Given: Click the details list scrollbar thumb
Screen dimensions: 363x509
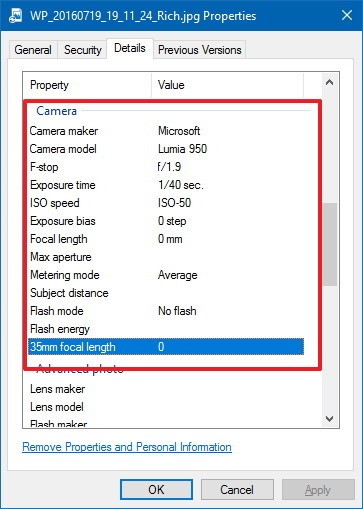Looking at the screenshot, I should (330, 244).
